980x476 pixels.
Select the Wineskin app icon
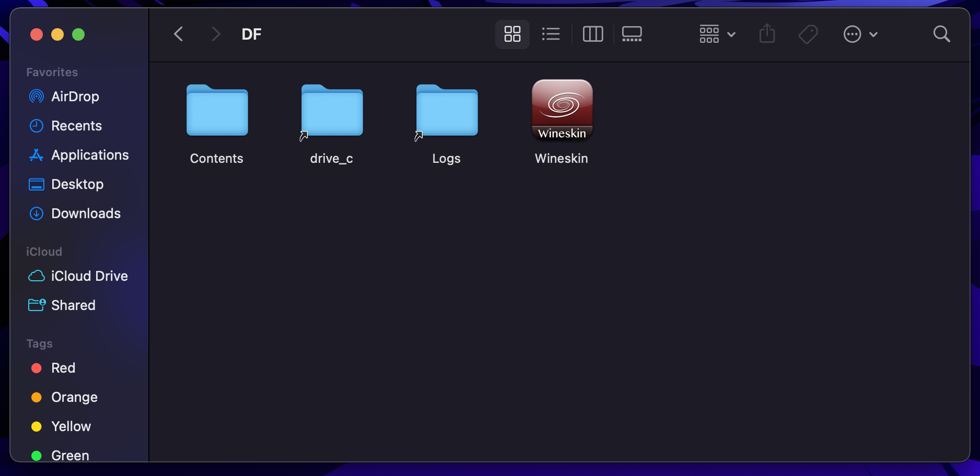click(x=562, y=110)
